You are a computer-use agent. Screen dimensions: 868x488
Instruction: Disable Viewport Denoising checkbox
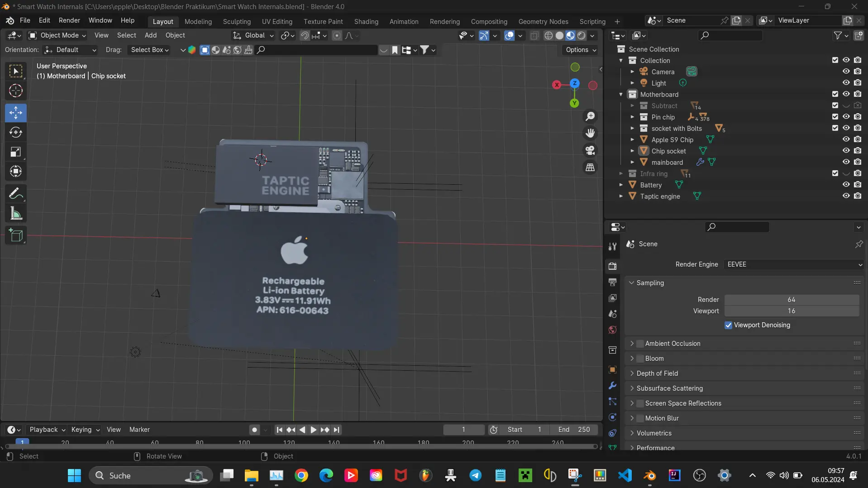point(728,325)
